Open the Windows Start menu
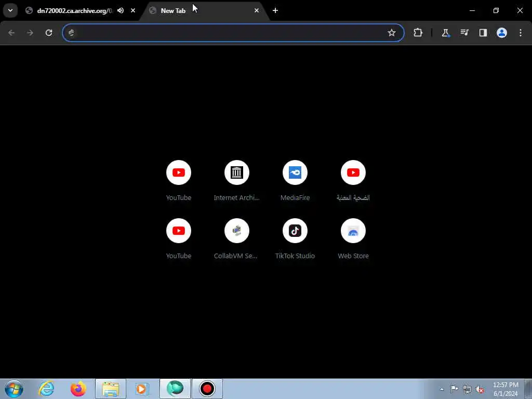 click(14, 389)
